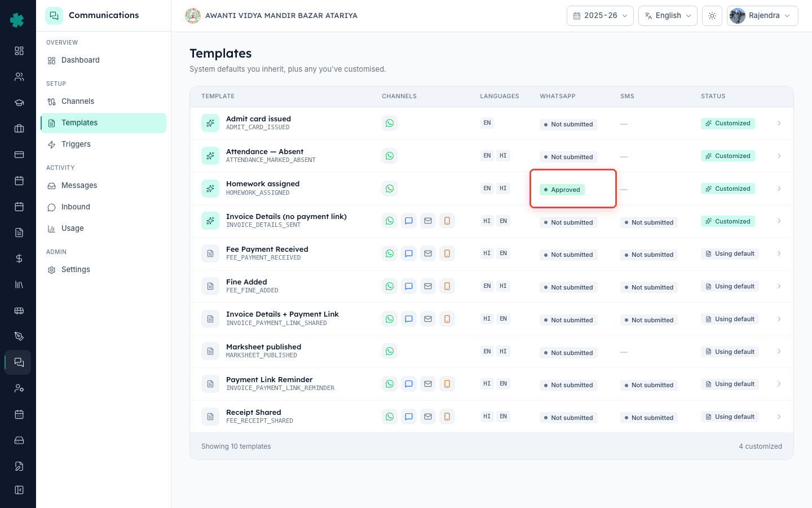This screenshot has height=508, width=812.
Task: Click the Approved WhatsApp status badge
Action: pyautogui.click(x=562, y=190)
